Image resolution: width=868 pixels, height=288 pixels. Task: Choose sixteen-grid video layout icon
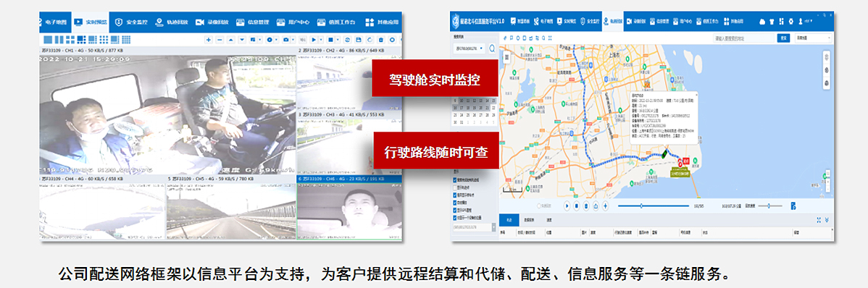125,40
